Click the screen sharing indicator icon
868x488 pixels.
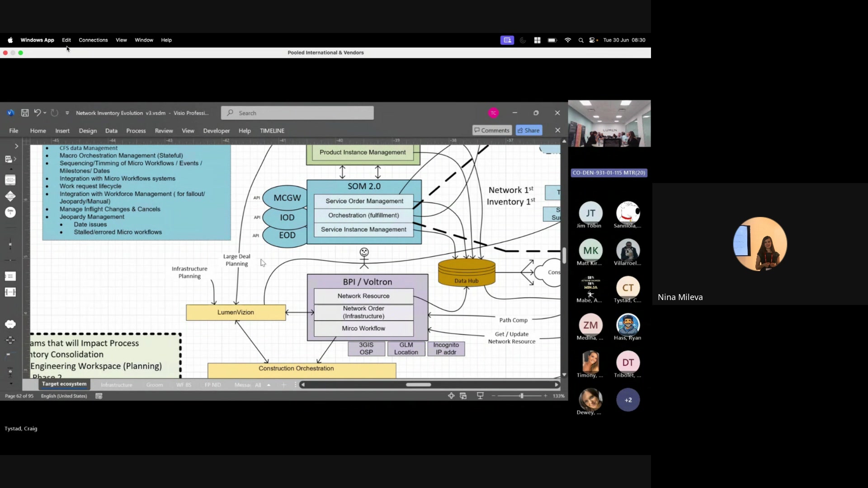507,40
